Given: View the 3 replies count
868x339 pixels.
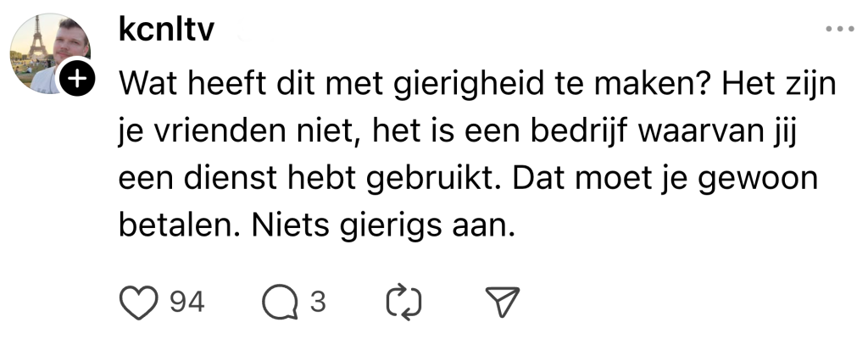Looking at the screenshot, I should tap(318, 302).
